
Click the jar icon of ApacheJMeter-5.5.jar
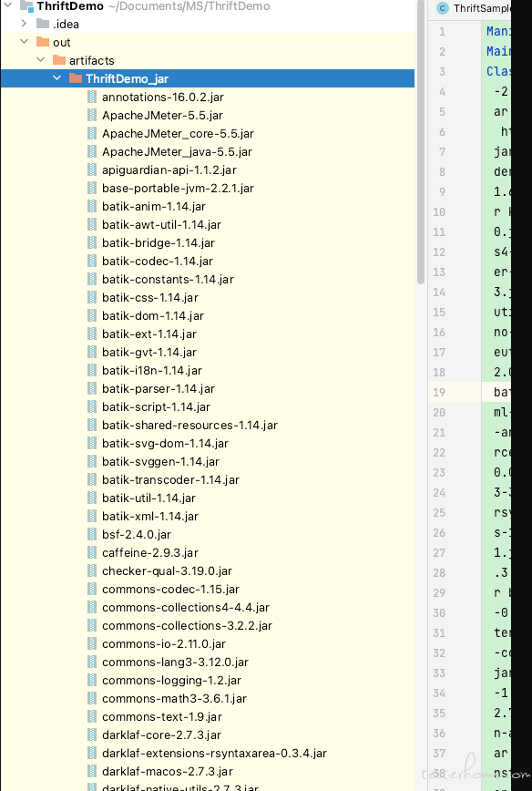click(x=92, y=115)
